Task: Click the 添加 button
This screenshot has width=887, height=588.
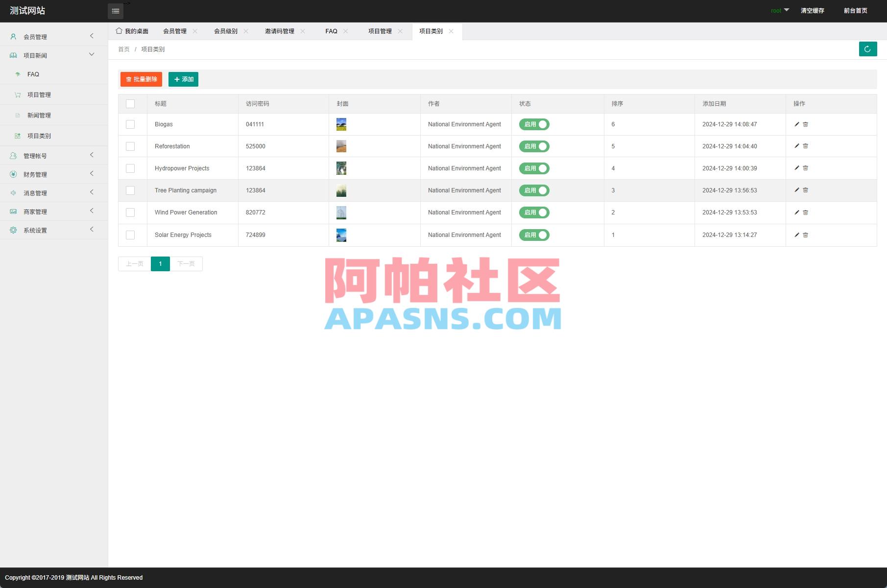Action: tap(183, 79)
